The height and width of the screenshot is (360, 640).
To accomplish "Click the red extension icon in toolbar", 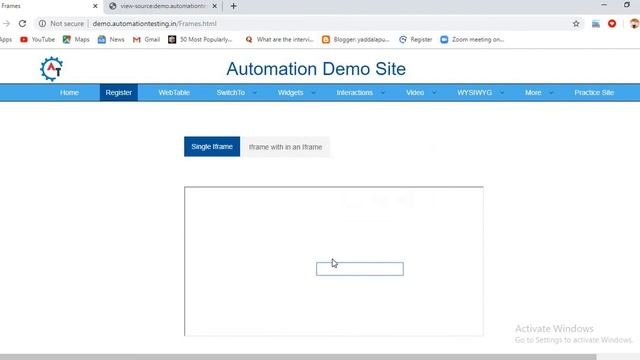I will (612, 24).
